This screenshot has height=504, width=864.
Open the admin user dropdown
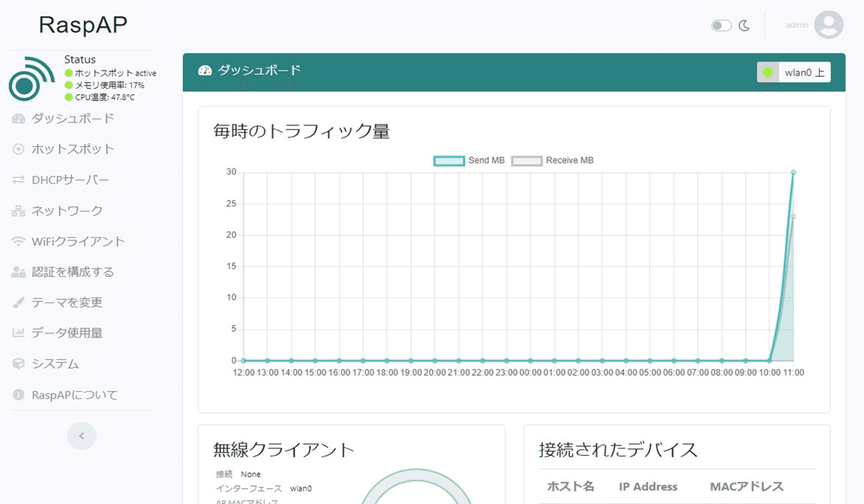pos(814,25)
